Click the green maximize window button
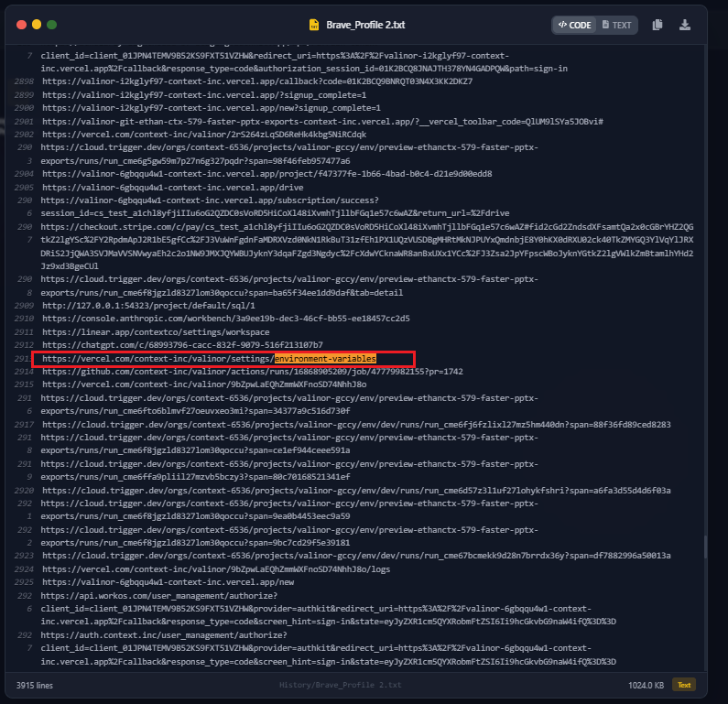Image resolution: width=728 pixels, height=704 pixels. tap(52, 25)
